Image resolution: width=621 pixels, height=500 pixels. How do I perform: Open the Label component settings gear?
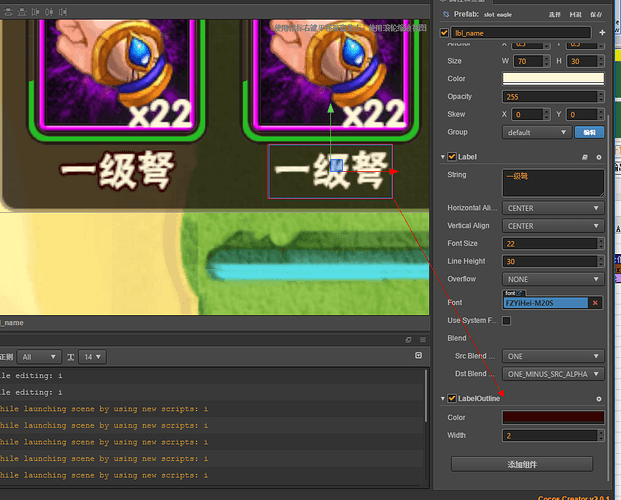pos(599,157)
